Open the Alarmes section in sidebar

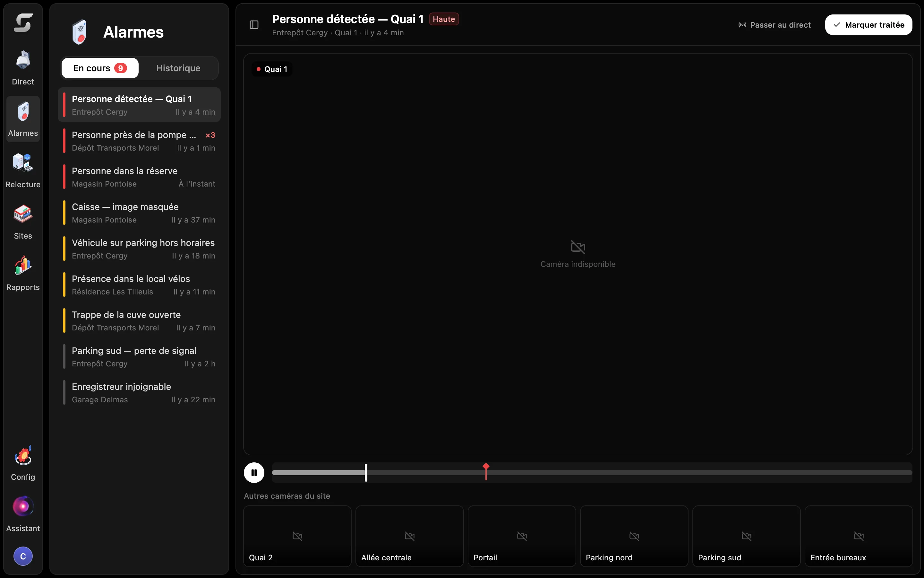23,119
